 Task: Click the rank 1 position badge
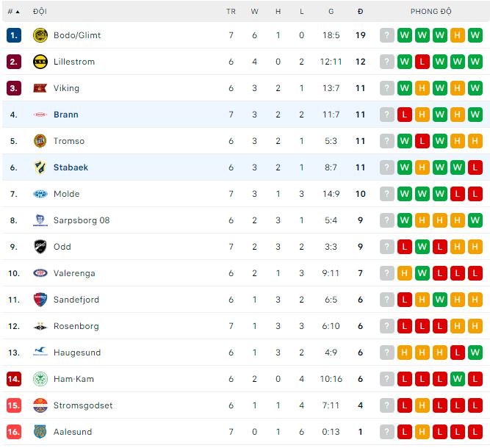click(13, 35)
